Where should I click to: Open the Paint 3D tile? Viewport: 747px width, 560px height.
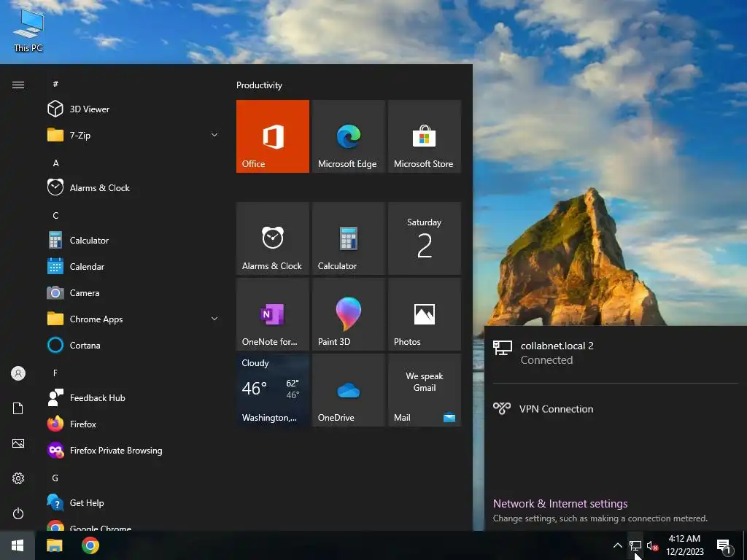coord(348,314)
